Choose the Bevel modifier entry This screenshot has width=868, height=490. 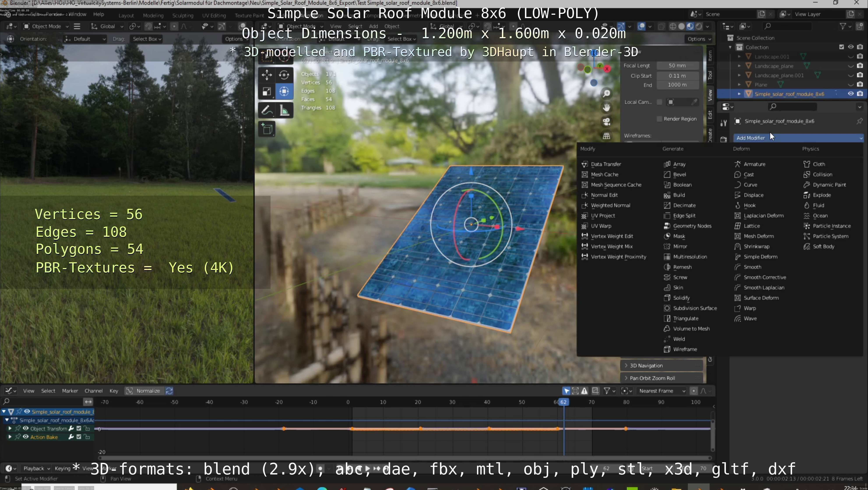coord(679,174)
